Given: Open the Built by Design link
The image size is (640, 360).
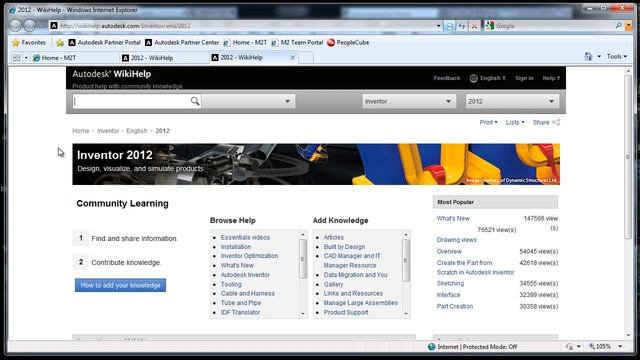Looking at the screenshot, I should click(x=344, y=247).
